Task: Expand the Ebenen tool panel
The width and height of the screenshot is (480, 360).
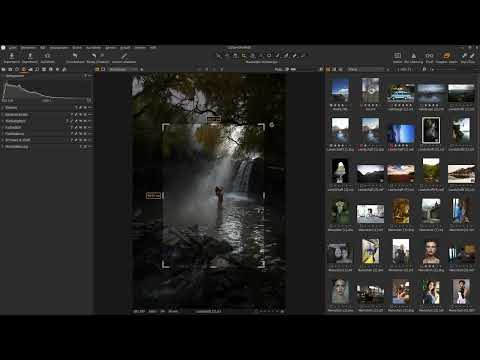Action: [x=11, y=108]
